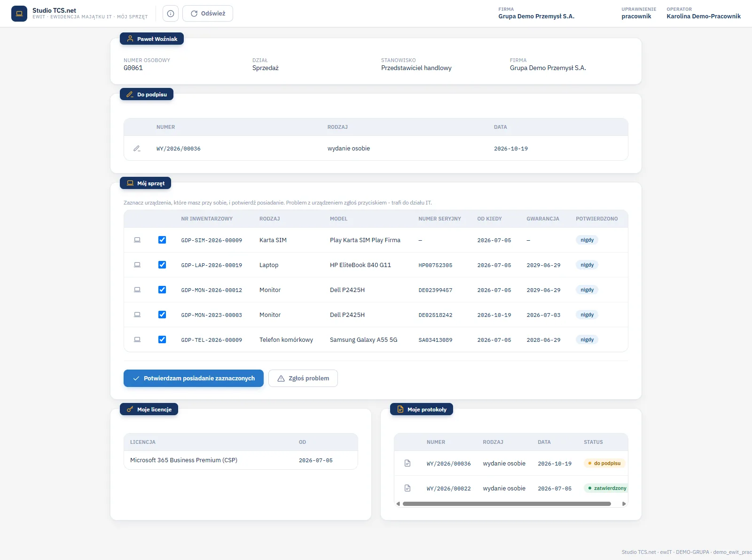
Task: Click the Mój sprzęt section tag
Action: [x=146, y=183]
